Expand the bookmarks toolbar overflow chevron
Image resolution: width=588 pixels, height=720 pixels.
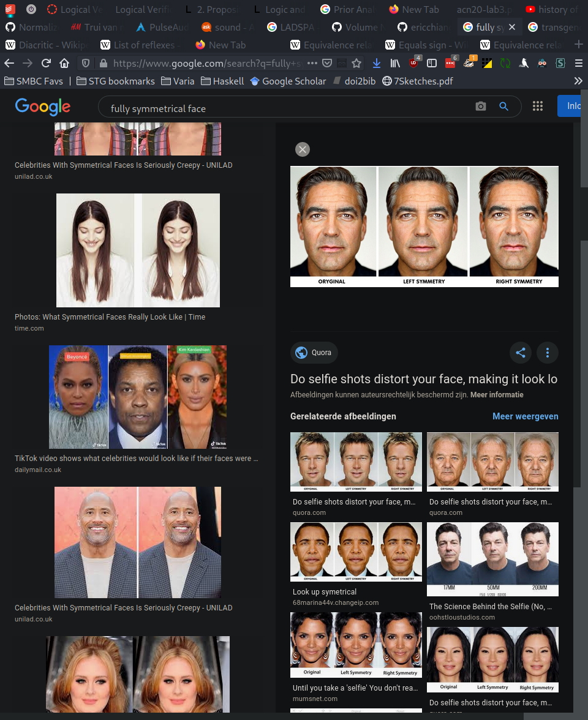578,81
